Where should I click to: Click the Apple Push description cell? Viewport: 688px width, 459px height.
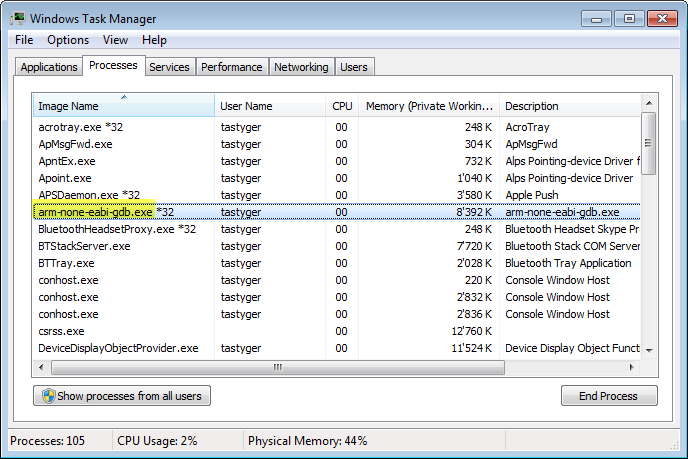(x=532, y=195)
